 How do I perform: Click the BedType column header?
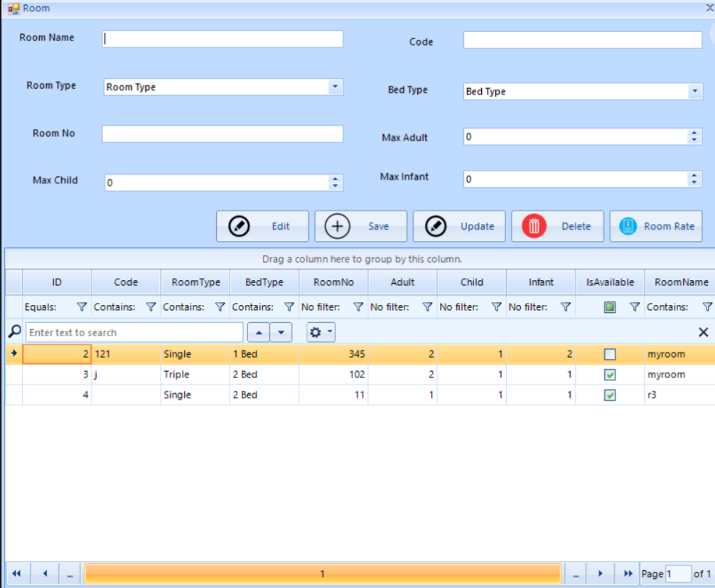[x=264, y=282]
